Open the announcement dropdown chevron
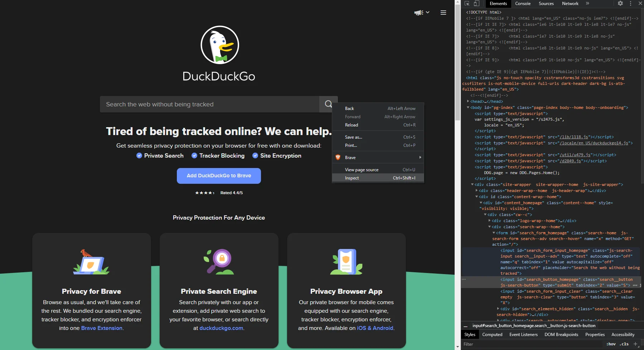This screenshot has height=350, width=644. pos(428,13)
